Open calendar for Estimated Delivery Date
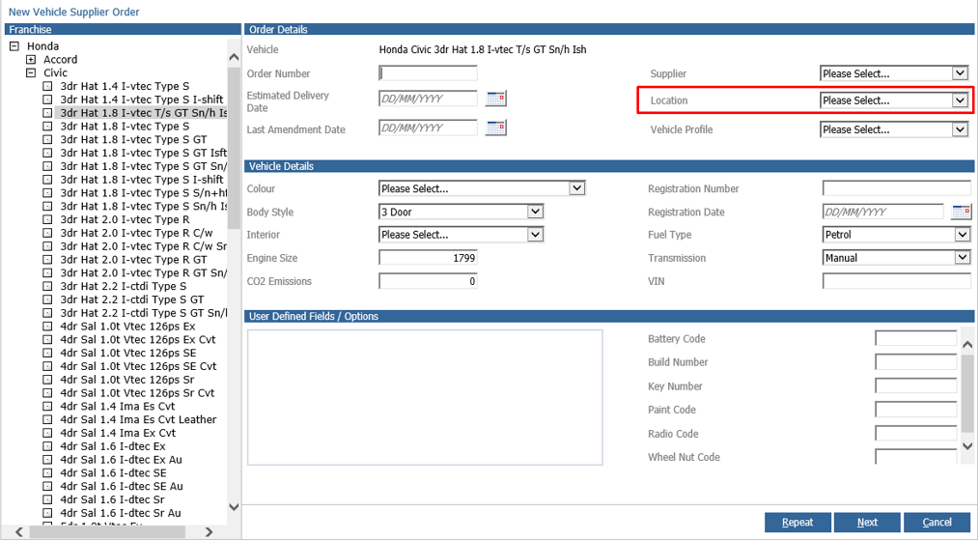The image size is (980, 541). [x=496, y=99]
